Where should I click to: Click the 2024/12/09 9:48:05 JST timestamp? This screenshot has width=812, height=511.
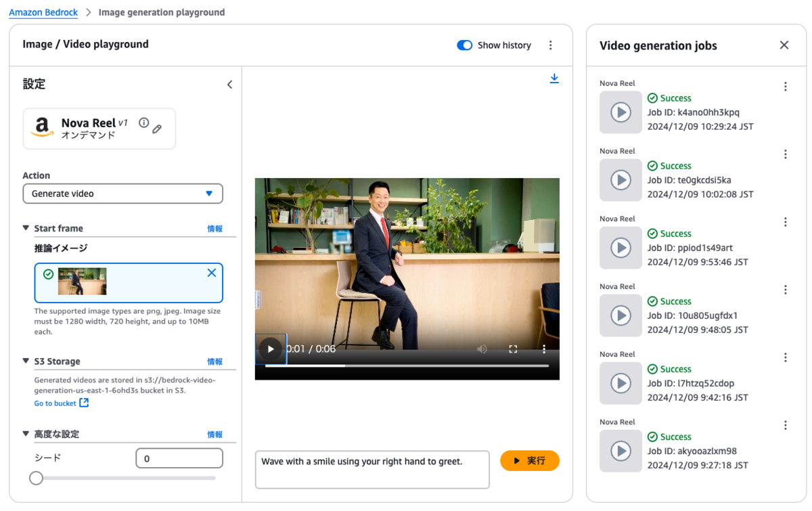pyautogui.click(x=698, y=330)
